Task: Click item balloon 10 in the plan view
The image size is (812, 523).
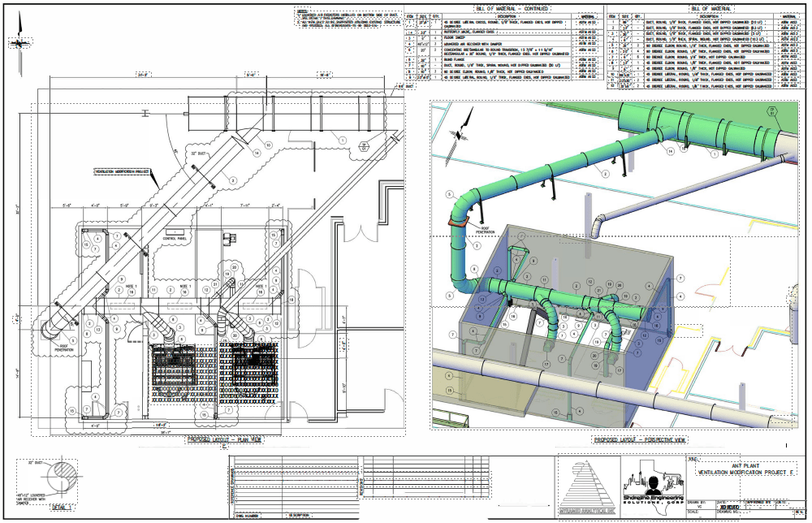Action: coord(268,145)
